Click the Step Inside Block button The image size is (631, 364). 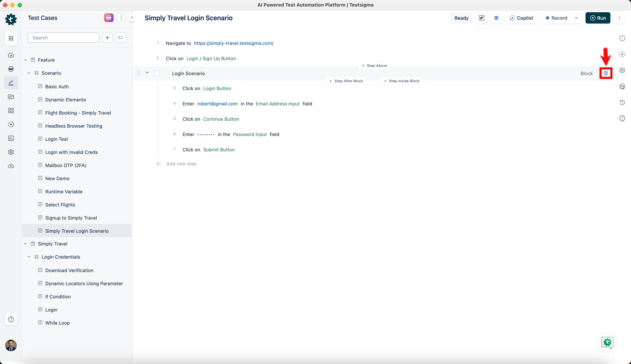pos(401,81)
